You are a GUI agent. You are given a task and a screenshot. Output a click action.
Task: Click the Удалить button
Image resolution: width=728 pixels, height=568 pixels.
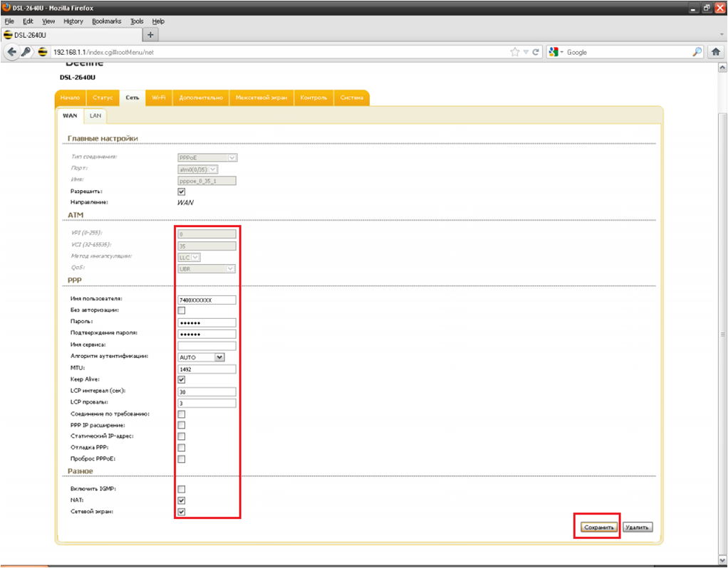[637, 527]
